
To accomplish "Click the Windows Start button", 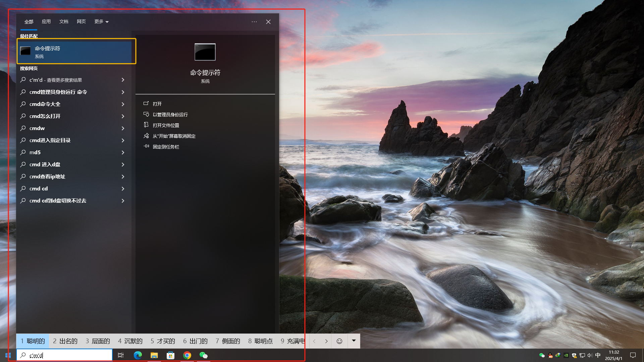I will coord(8,355).
